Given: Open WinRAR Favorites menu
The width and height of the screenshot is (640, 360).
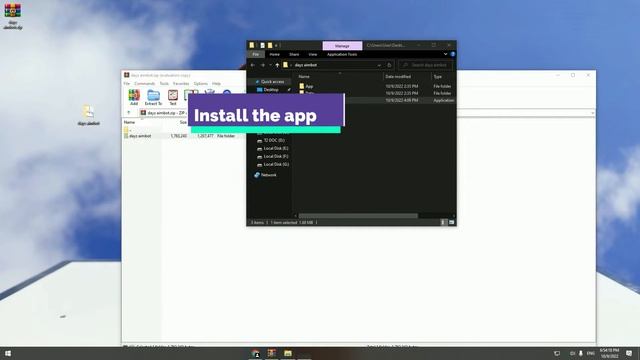Looking at the screenshot, I should tap(181, 83).
